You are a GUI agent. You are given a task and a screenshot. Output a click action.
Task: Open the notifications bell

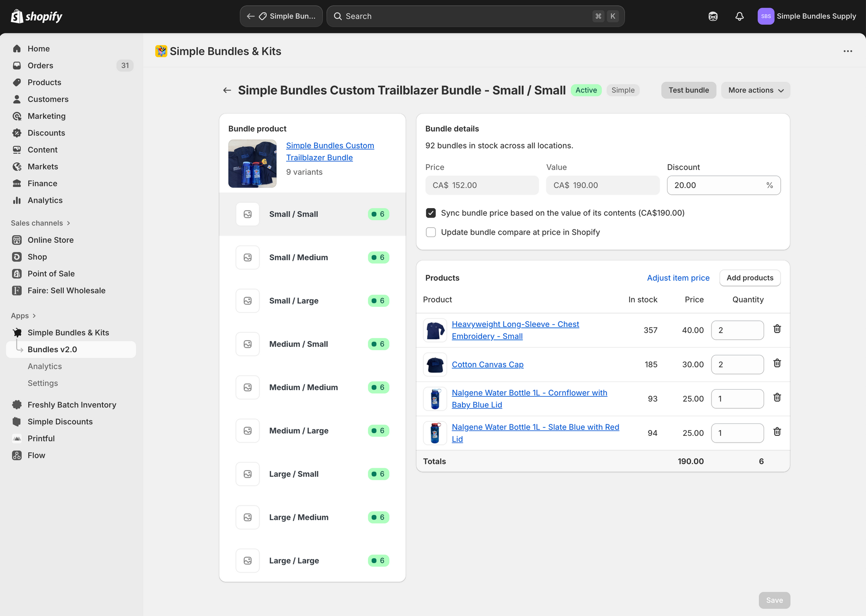(x=739, y=16)
